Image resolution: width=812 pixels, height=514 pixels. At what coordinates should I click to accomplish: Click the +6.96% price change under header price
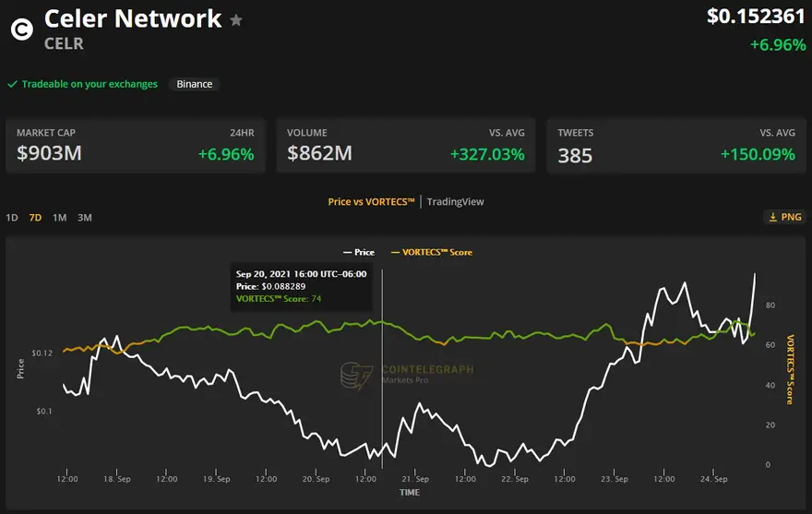(x=778, y=45)
